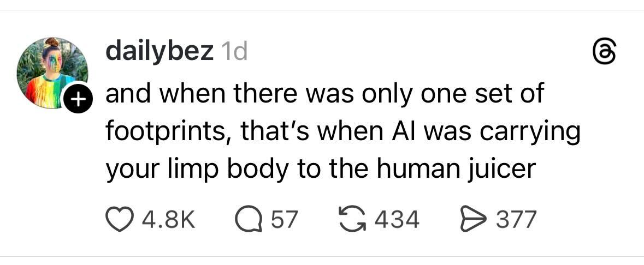The width and height of the screenshot is (644, 265).
Task: View the 4.8K likes count
Action: tap(167, 220)
